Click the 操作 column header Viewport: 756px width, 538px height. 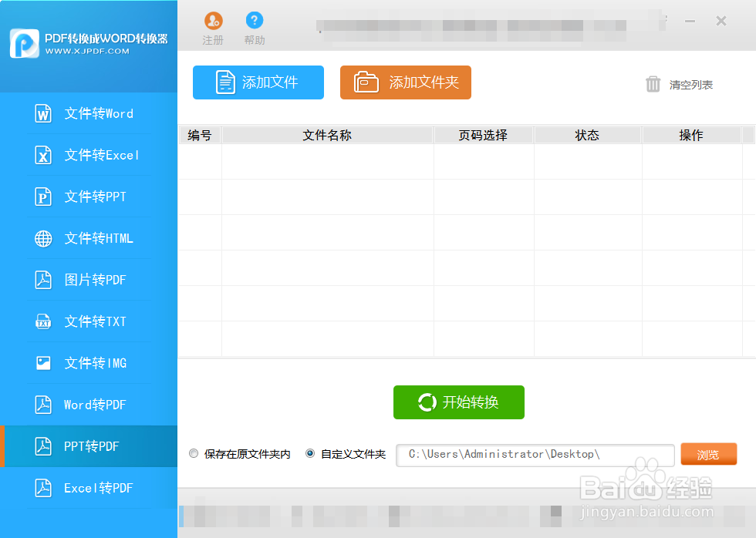pyautogui.click(x=691, y=136)
